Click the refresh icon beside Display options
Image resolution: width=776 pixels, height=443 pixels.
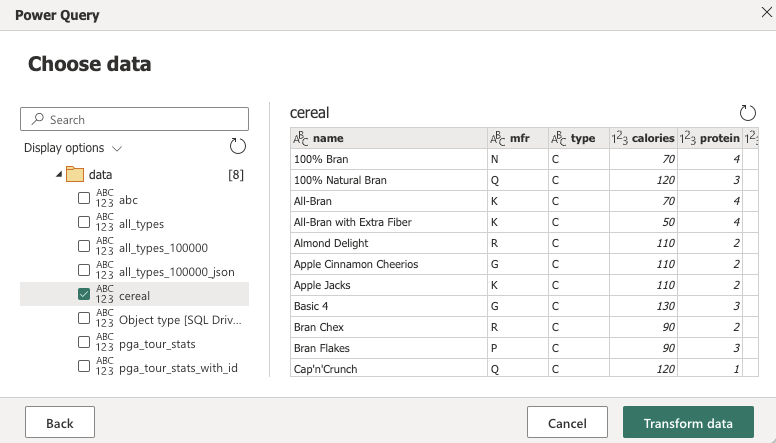click(x=237, y=147)
